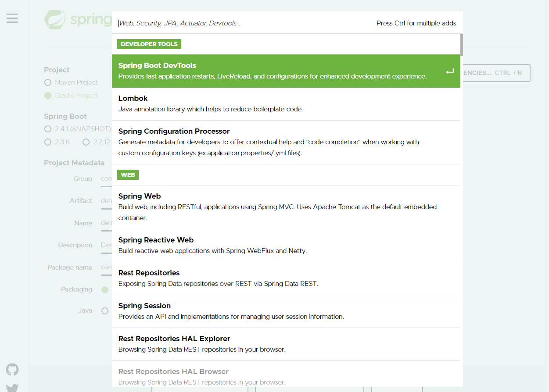The width and height of the screenshot is (549, 392).
Task: Select Spring Reactive Web dependency
Action: [x=286, y=246]
